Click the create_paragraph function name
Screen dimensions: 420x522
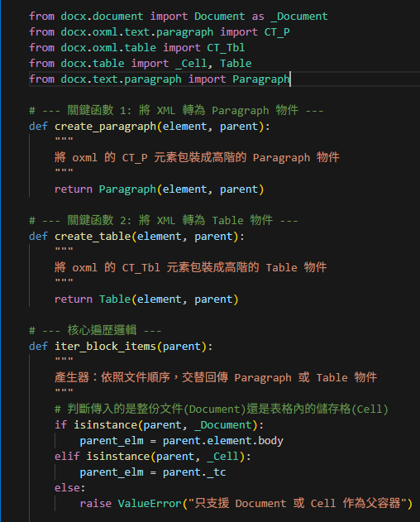pos(105,127)
